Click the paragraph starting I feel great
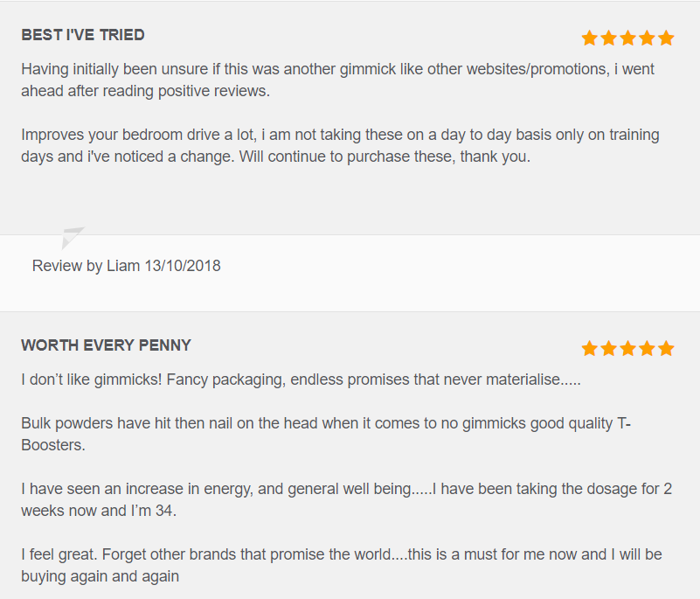Image resolution: width=700 pixels, height=599 pixels. 342,566
